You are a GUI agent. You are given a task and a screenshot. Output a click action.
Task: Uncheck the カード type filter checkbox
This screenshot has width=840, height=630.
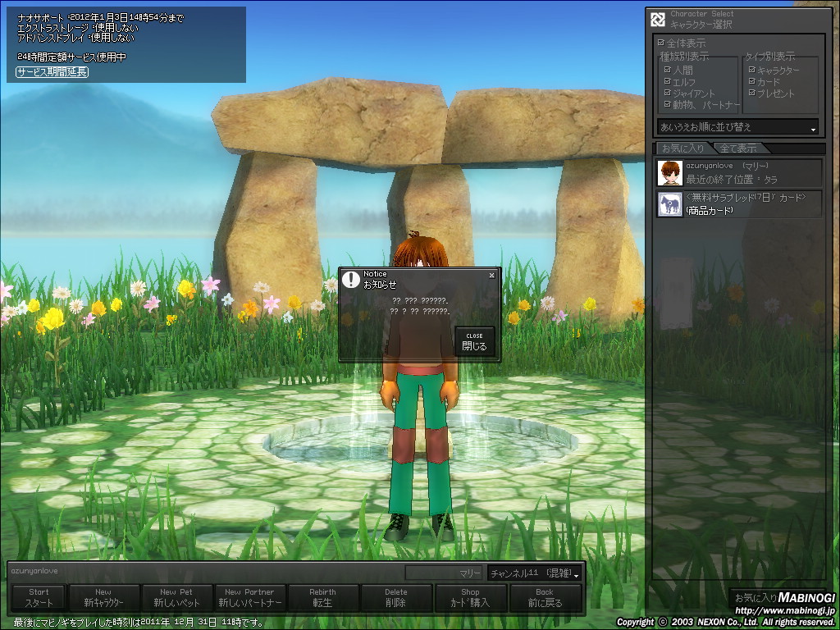point(752,82)
